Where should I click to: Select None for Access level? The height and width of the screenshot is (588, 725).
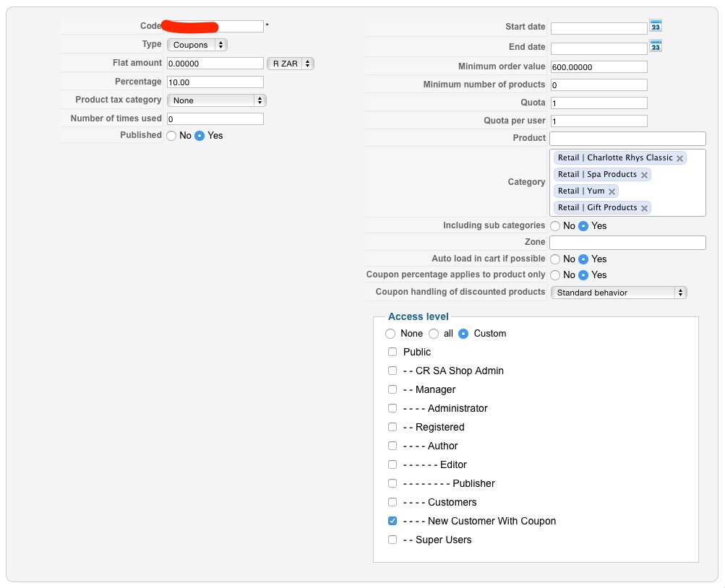click(x=390, y=334)
